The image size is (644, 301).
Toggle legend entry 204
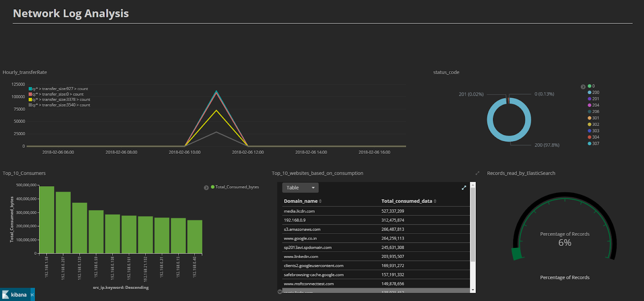pos(593,105)
